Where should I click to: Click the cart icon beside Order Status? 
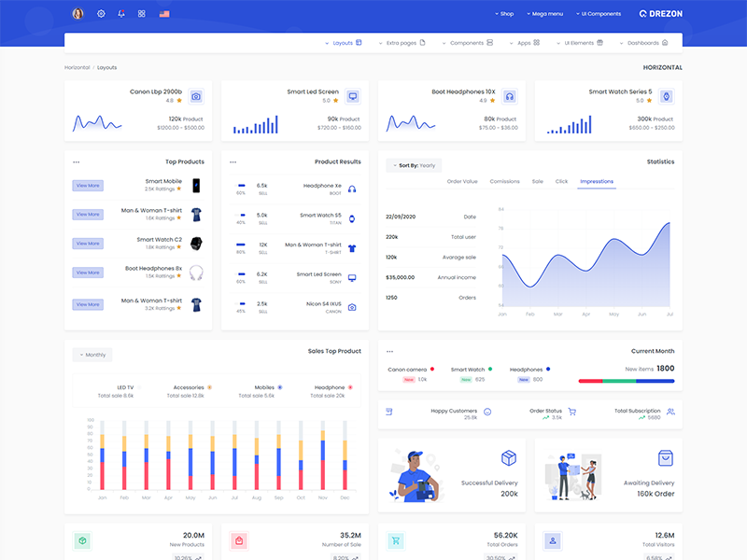point(572,412)
